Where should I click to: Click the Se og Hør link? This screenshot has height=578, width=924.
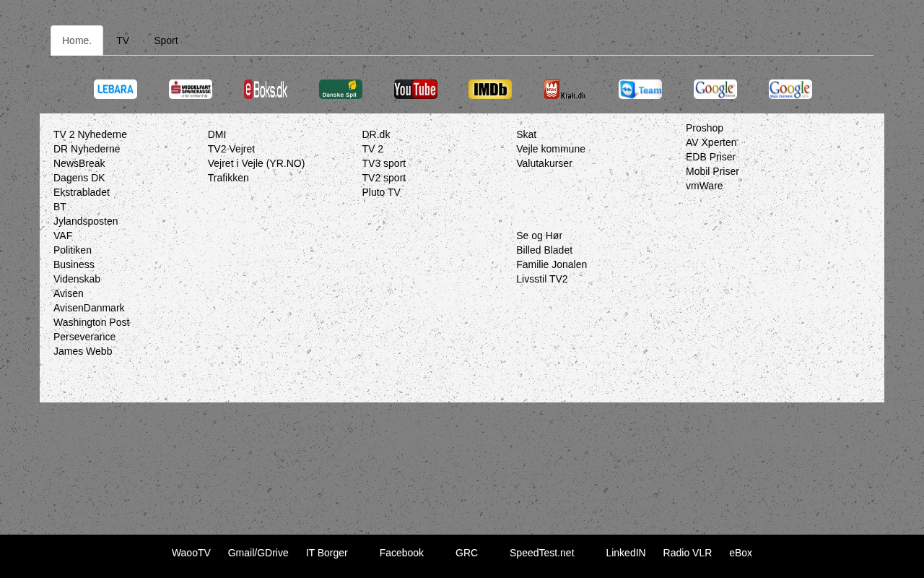tap(539, 236)
